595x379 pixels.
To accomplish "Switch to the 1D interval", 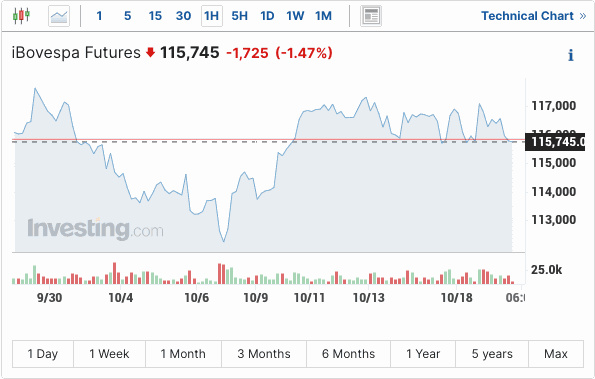I will (267, 16).
